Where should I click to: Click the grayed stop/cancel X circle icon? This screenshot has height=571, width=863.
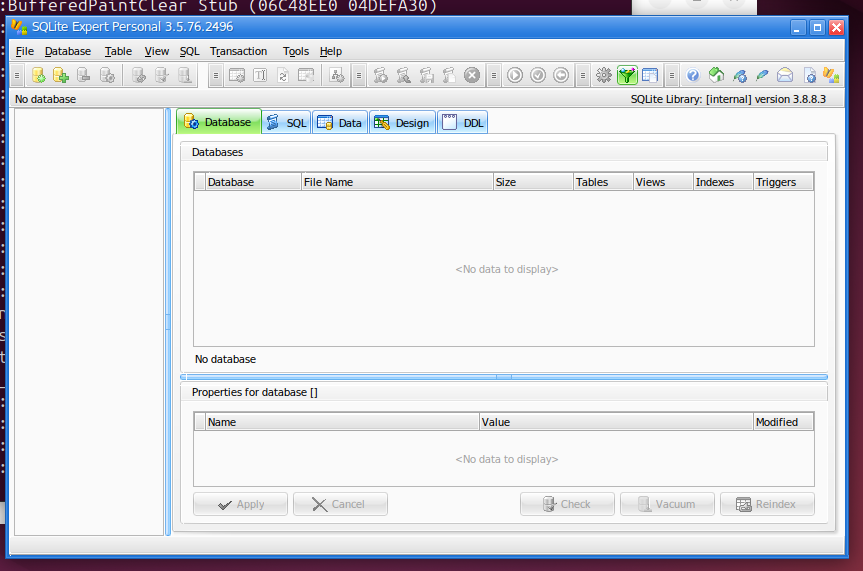472,75
